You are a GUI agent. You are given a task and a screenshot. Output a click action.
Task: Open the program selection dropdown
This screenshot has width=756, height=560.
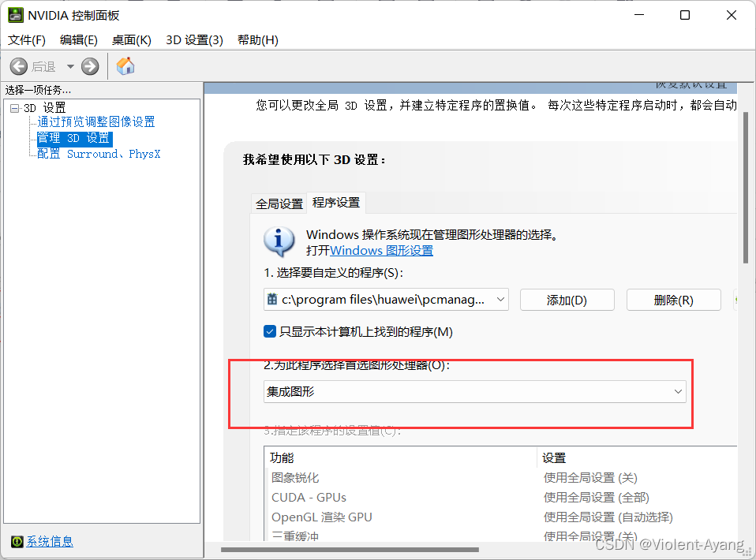(386, 300)
